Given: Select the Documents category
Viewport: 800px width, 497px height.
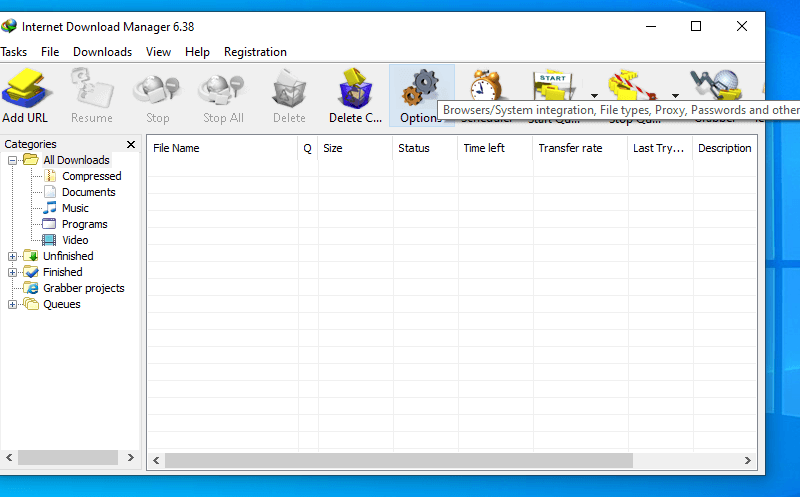Looking at the screenshot, I should click(89, 192).
